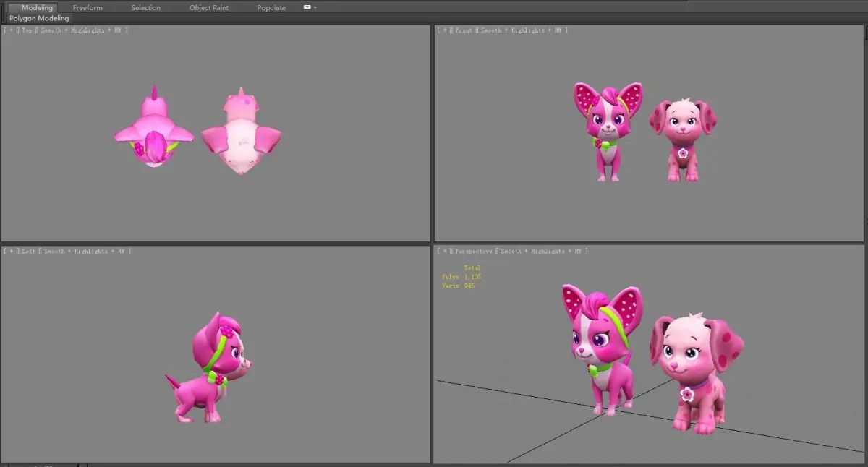Select the dog model in Left viewport
The image size is (868, 467).
point(210,369)
